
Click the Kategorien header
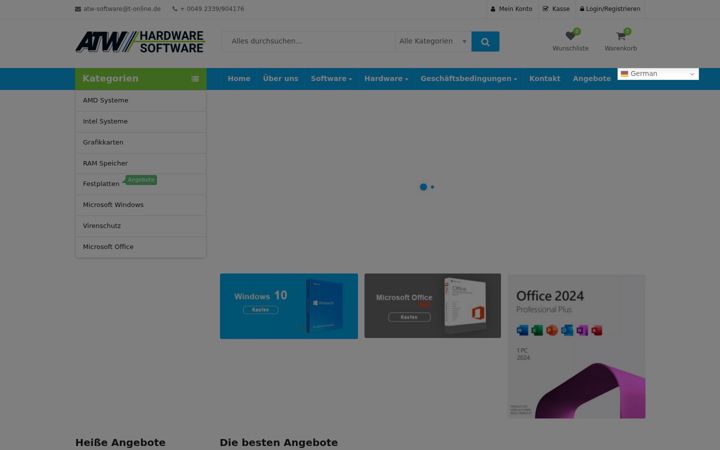click(141, 79)
